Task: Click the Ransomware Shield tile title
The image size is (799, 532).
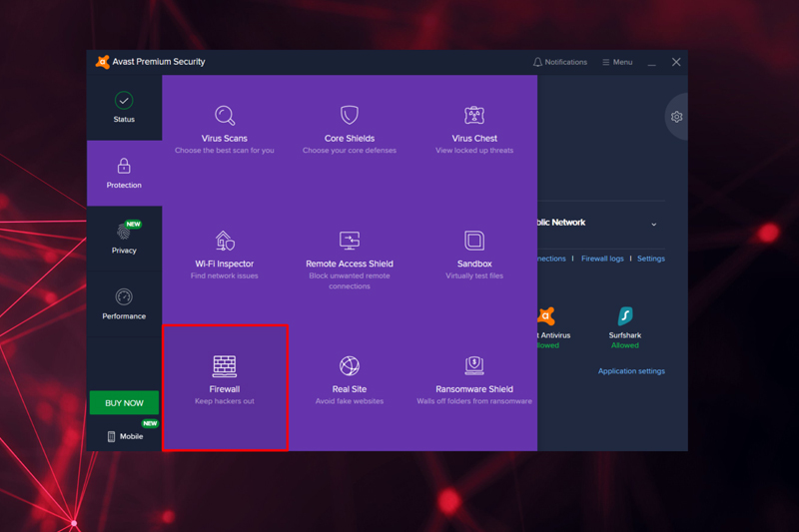Action: [474, 389]
